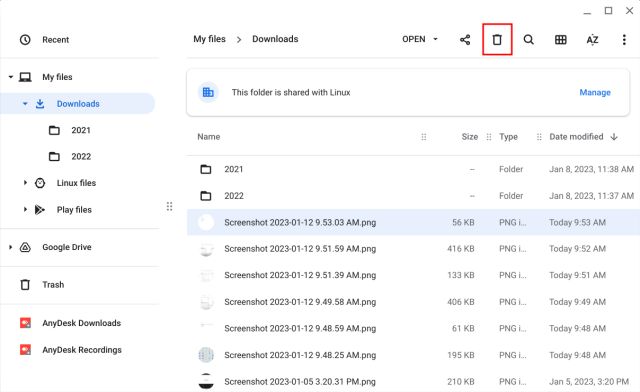The height and width of the screenshot is (392, 640).
Task: Click the breadcrumb chevron after My files
Action: point(239,40)
